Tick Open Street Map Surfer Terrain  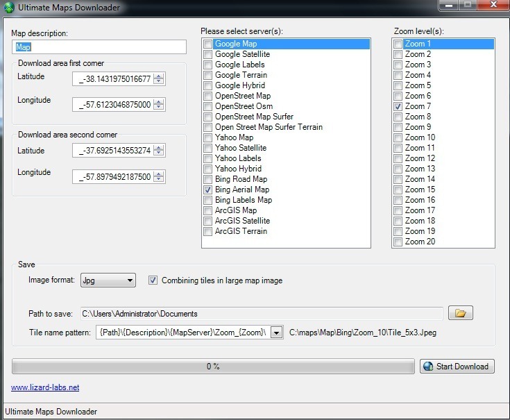(207, 127)
